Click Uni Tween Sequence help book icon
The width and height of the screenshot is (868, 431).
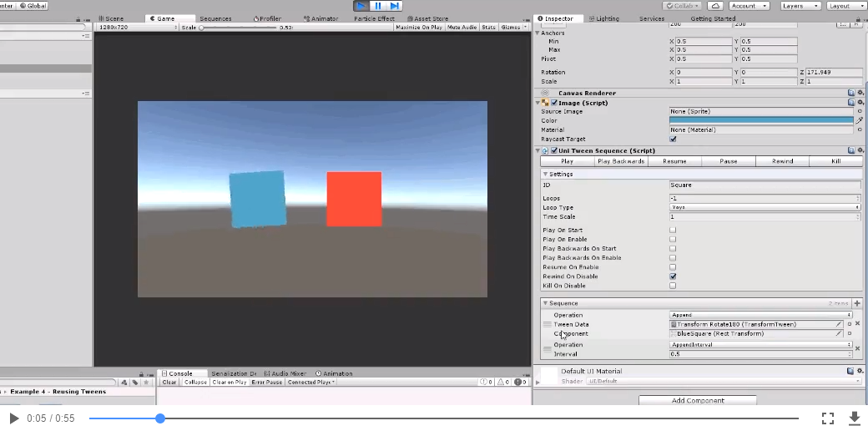point(851,150)
